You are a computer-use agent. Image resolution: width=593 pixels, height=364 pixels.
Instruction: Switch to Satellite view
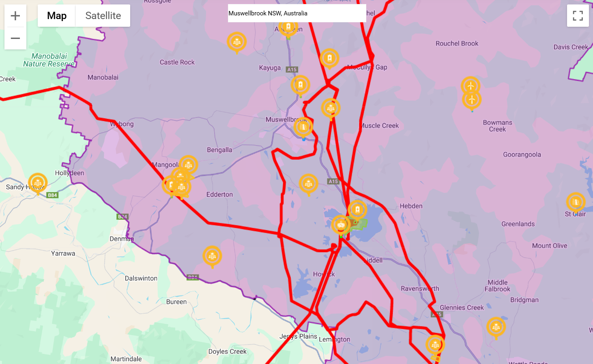pyautogui.click(x=103, y=16)
